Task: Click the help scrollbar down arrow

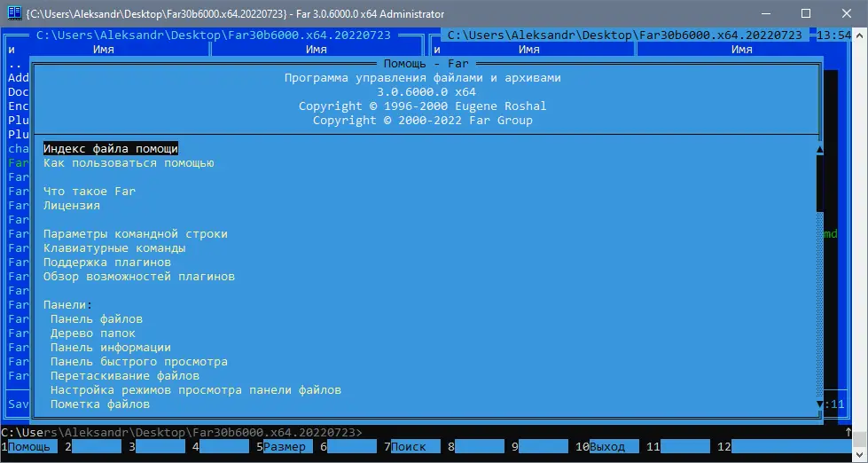Action: pos(820,404)
